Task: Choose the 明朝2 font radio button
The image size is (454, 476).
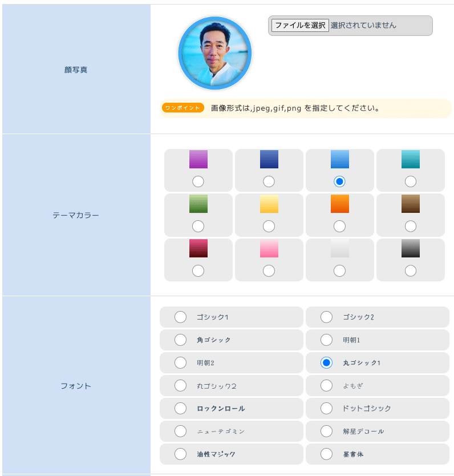Action: [180, 362]
